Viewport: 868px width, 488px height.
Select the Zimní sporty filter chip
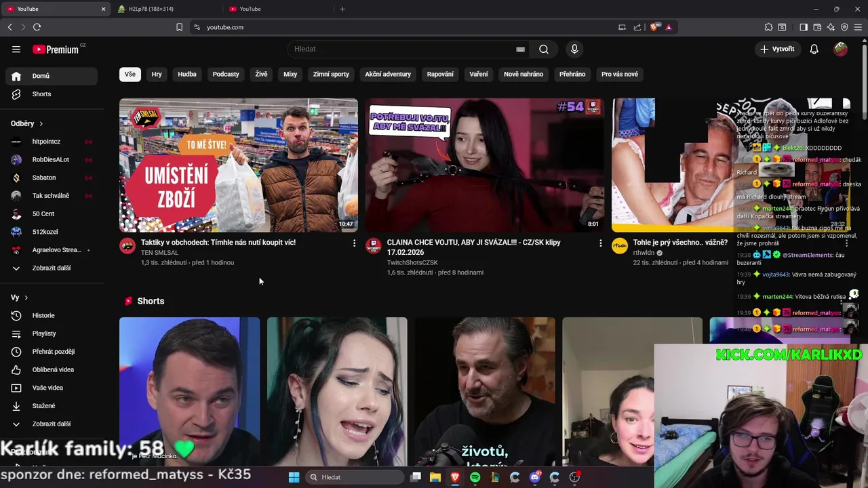click(331, 74)
